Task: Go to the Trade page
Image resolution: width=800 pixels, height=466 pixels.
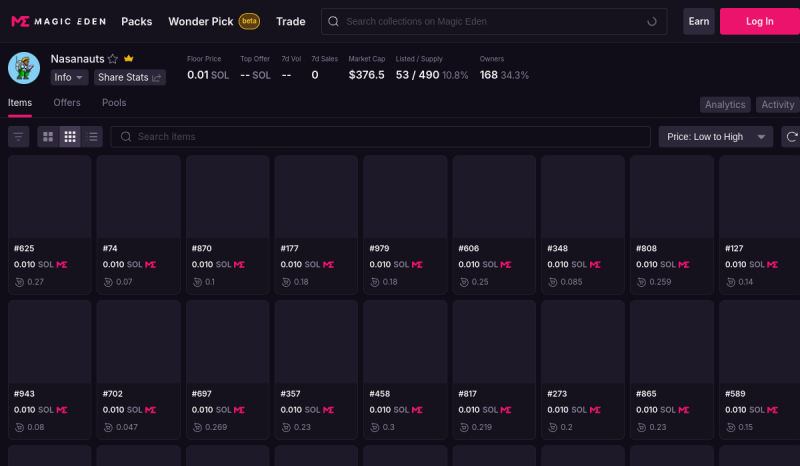Action: (x=291, y=21)
